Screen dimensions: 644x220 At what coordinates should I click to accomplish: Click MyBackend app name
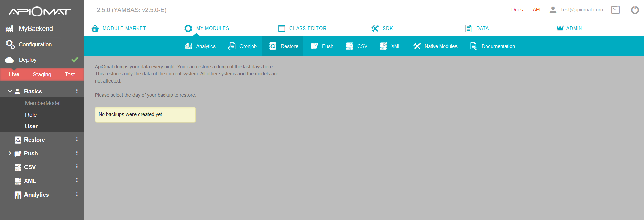(x=36, y=29)
